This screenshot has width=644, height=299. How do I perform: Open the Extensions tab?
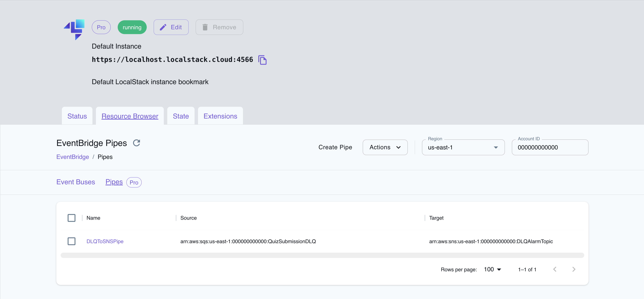coord(220,116)
